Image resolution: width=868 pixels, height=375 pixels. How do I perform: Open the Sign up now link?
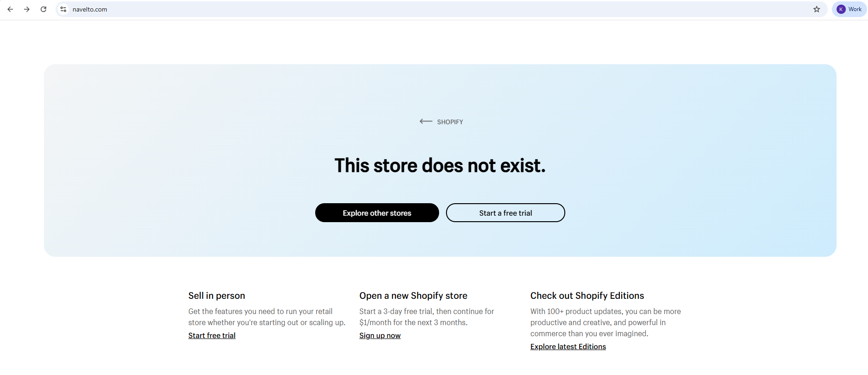point(380,335)
